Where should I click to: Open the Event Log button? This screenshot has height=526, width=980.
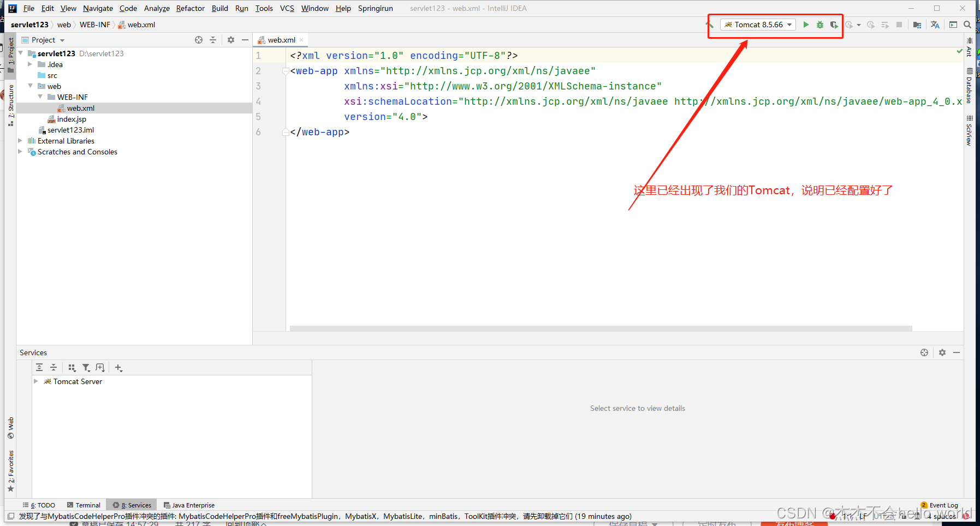click(940, 505)
